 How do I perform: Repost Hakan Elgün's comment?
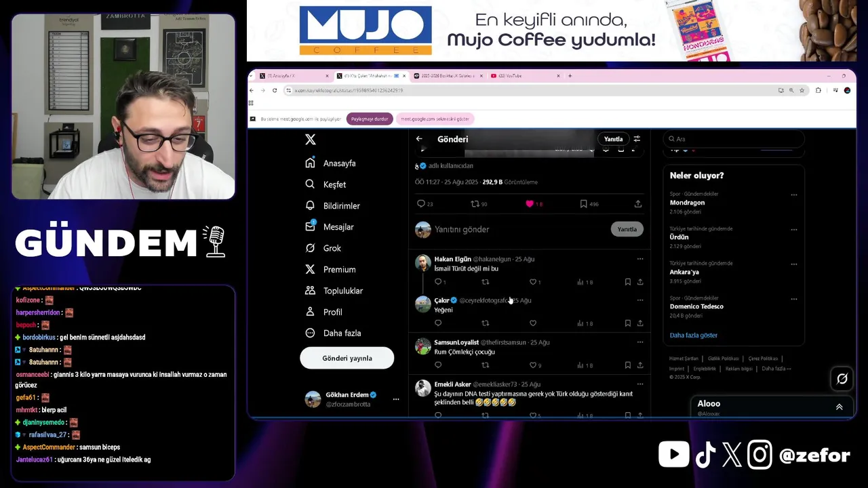[x=485, y=282]
